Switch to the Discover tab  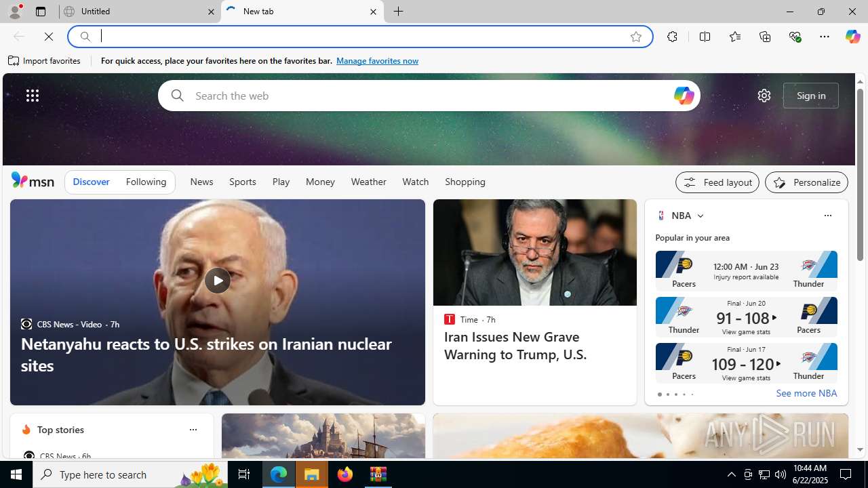click(91, 182)
